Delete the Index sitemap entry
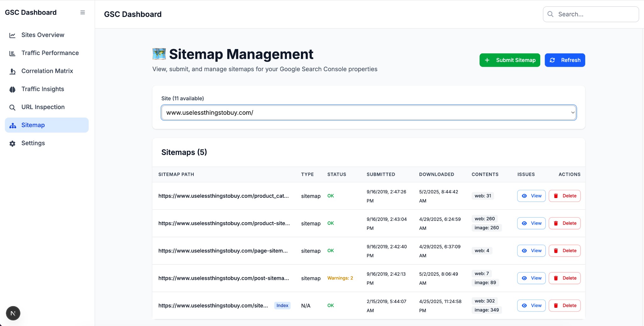 [565, 306]
